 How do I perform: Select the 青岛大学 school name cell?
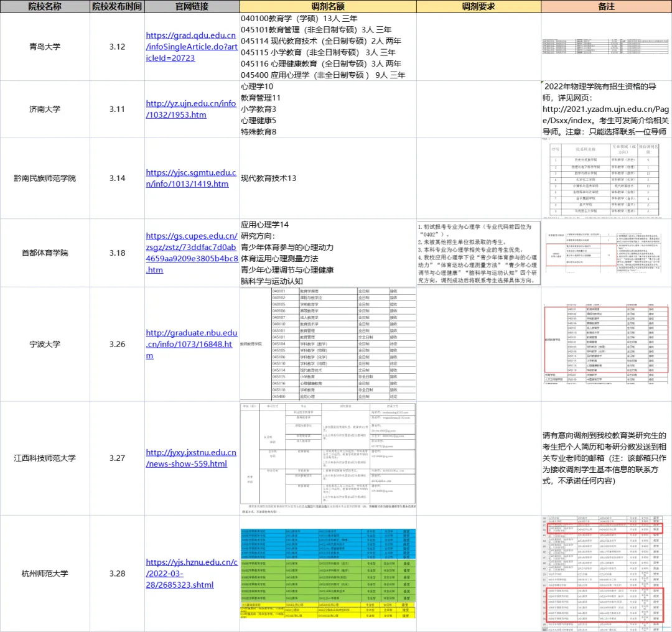pyautogui.click(x=45, y=47)
